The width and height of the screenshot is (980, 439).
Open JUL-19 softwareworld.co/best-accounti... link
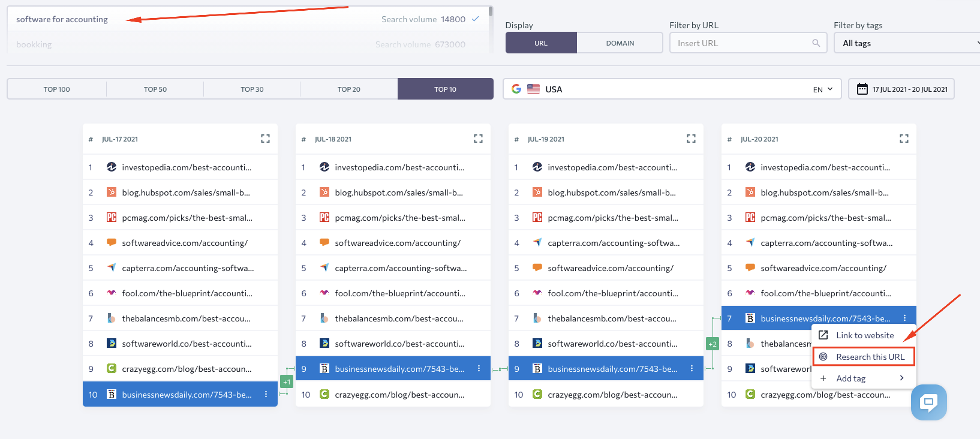[612, 343]
